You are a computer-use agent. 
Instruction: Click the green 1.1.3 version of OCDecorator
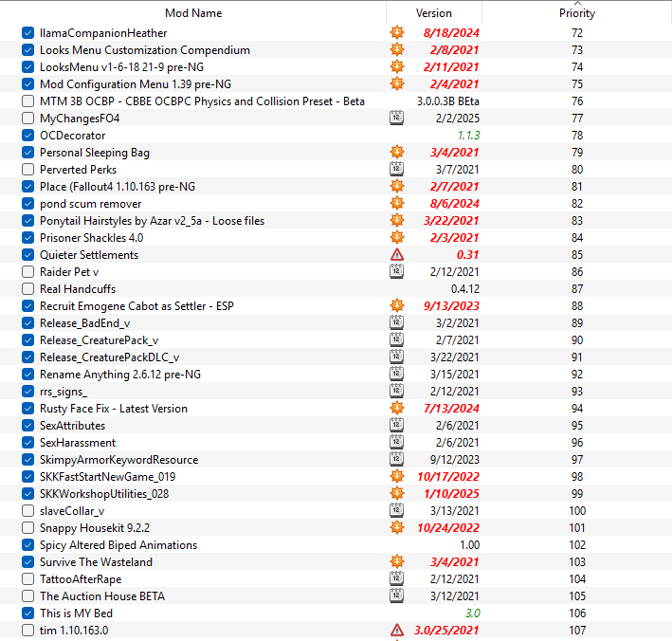click(x=468, y=136)
